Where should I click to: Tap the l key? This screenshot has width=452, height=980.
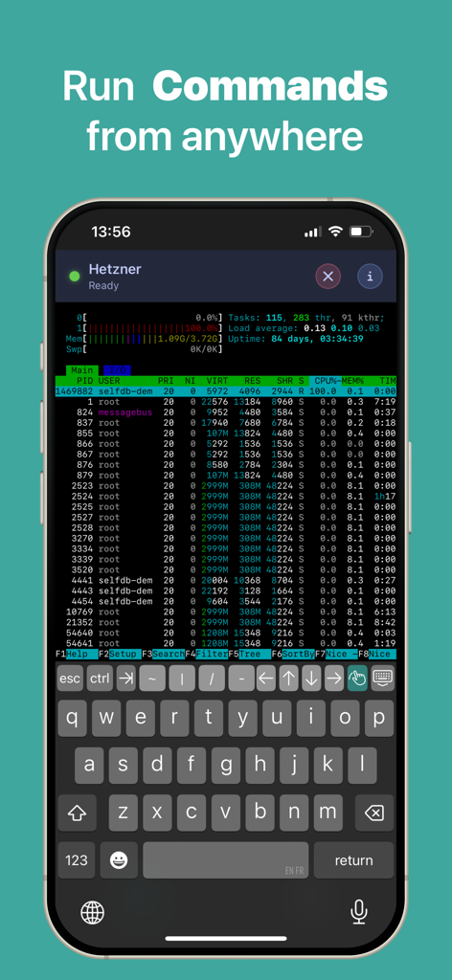click(x=362, y=766)
